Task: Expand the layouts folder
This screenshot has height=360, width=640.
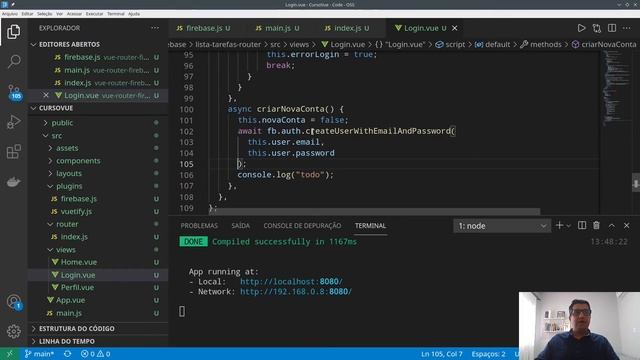Action: tap(69, 173)
